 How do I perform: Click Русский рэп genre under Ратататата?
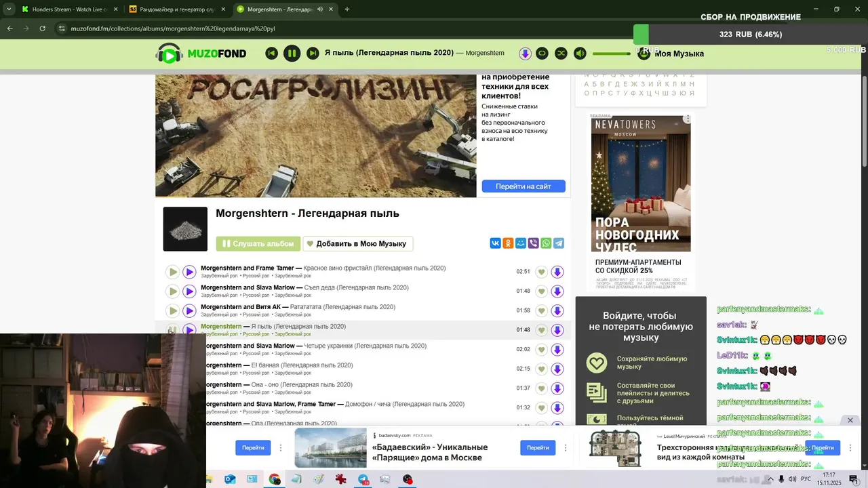pos(256,314)
